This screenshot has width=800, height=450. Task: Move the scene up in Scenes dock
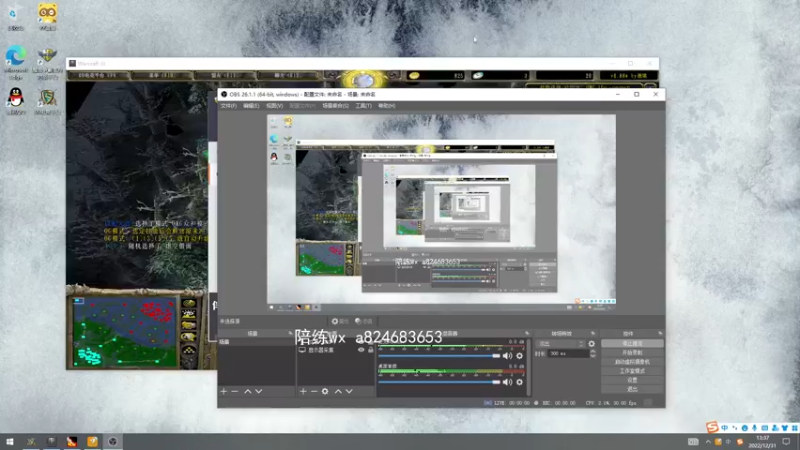tap(247, 391)
